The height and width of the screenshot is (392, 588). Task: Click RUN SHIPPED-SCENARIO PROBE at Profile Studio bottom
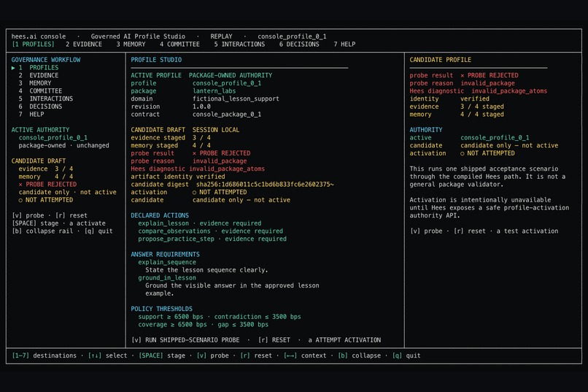[x=185, y=340]
